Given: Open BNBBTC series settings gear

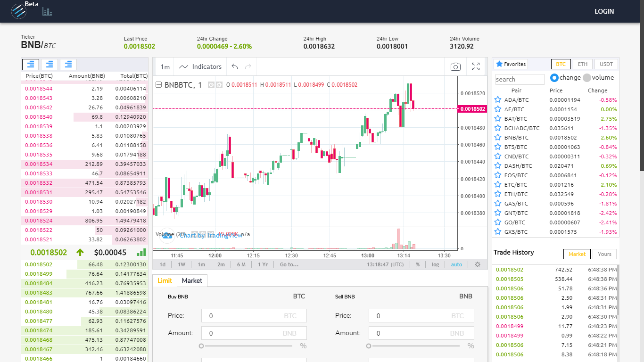Looking at the screenshot, I should (x=219, y=85).
